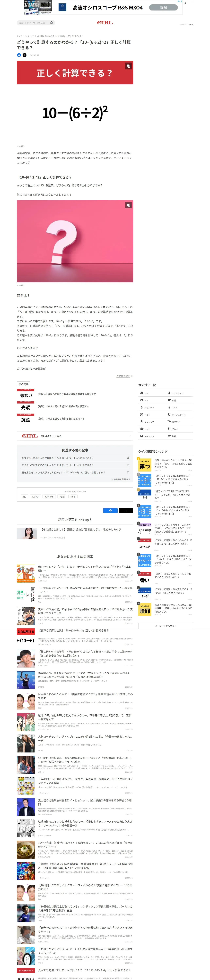Select the #解説 keyword tag

[x=73, y=497]
